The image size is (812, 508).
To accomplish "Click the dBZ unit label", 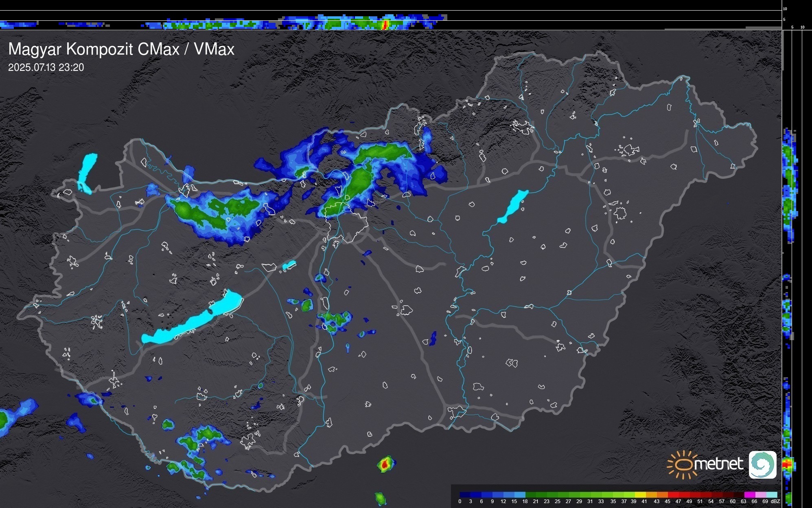I will tap(775, 501).
